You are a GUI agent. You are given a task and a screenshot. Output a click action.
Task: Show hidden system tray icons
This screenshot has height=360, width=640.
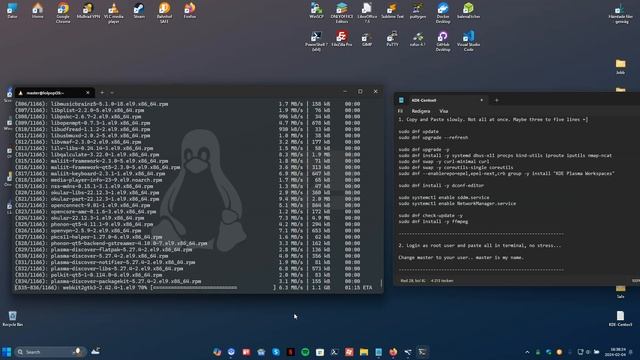coord(527,352)
